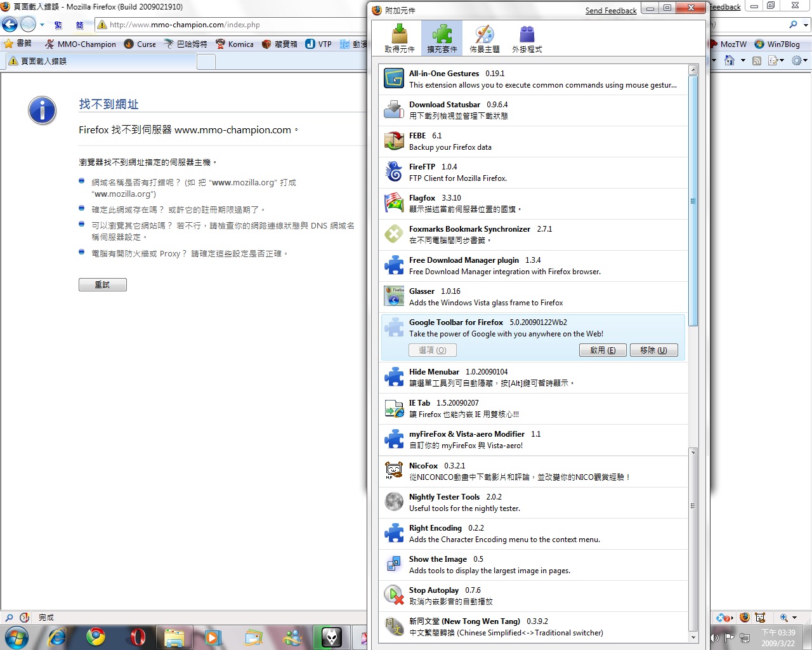Click the Show the Image extension icon
This screenshot has height=650, width=812.
click(394, 564)
